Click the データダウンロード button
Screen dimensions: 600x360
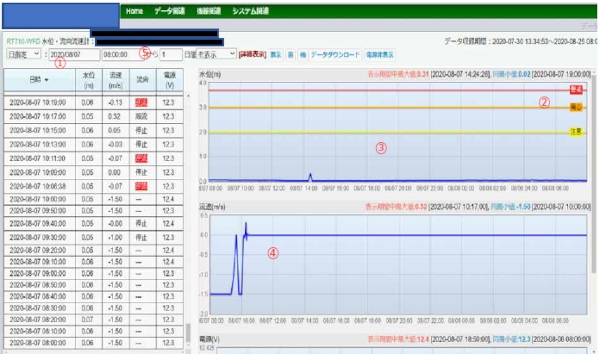click(x=335, y=55)
